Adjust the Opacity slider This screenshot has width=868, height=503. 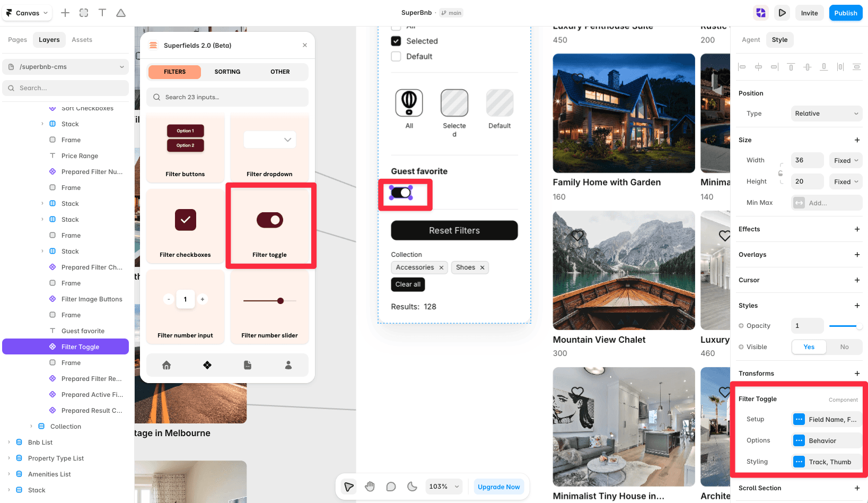coord(846,326)
